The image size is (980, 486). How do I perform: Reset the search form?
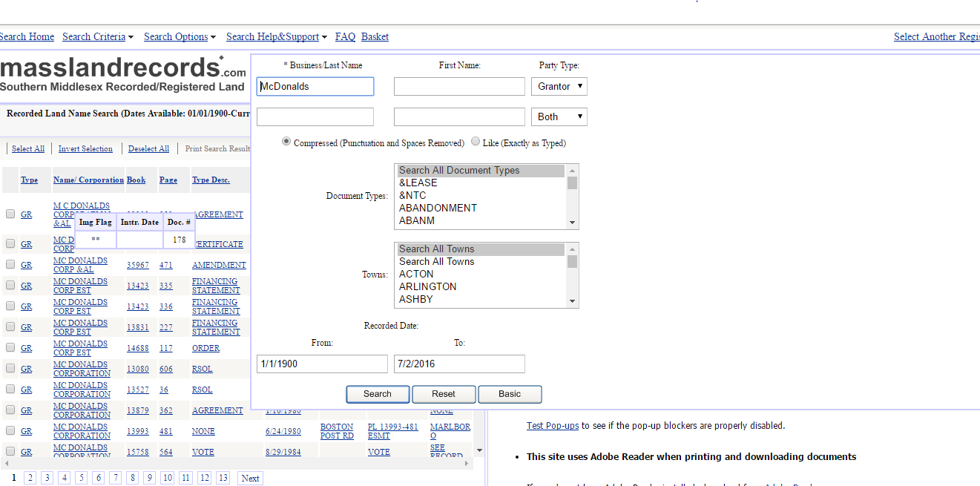[444, 394]
